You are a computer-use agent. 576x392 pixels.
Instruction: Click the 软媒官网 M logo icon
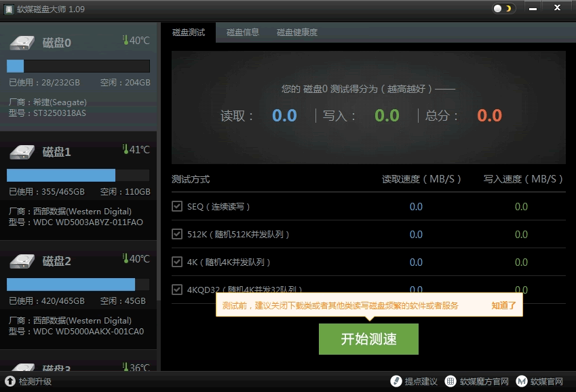(522, 381)
